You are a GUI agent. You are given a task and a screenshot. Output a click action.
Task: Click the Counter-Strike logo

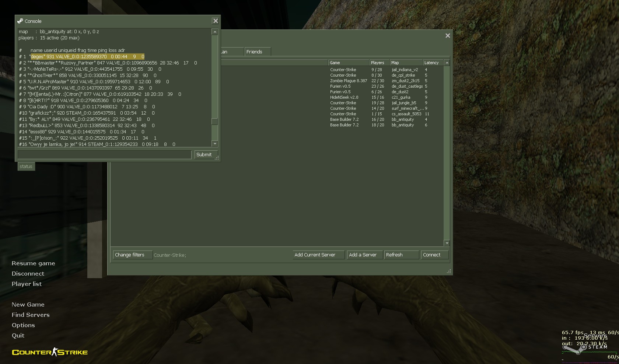50,352
